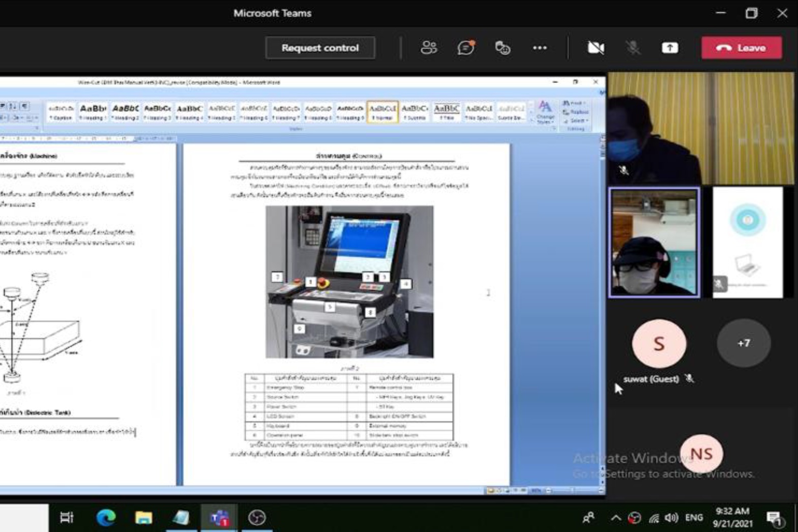798x532 pixels.
Task: Apply the Caption style in Word gallery
Action: [61, 112]
